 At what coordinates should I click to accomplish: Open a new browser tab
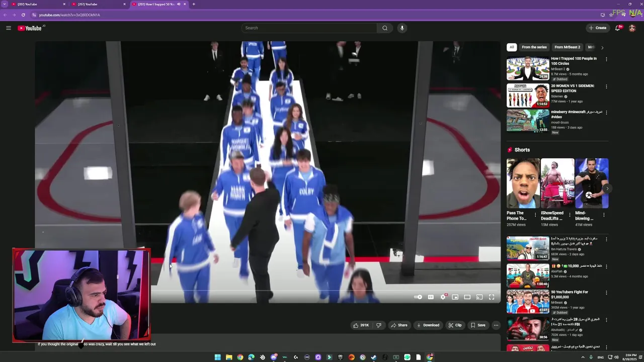click(x=194, y=4)
